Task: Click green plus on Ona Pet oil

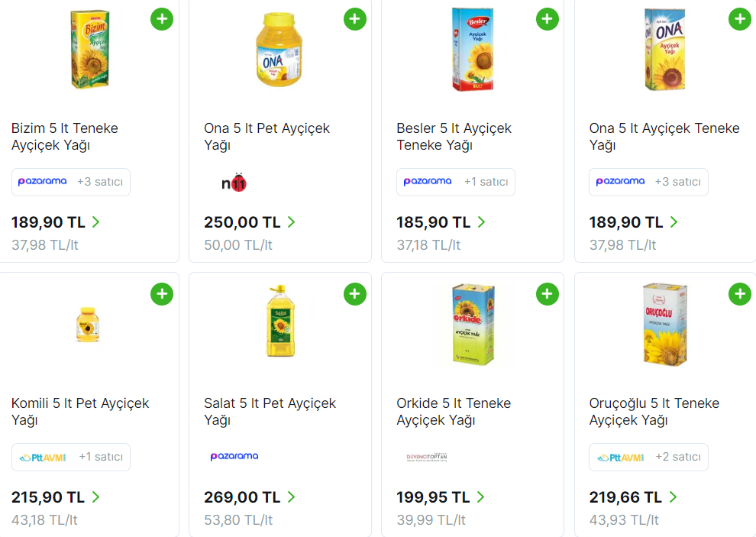Action: [x=354, y=19]
